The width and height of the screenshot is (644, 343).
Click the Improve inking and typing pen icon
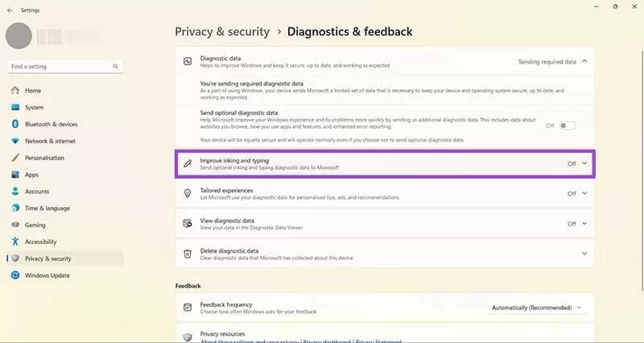pyautogui.click(x=188, y=163)
